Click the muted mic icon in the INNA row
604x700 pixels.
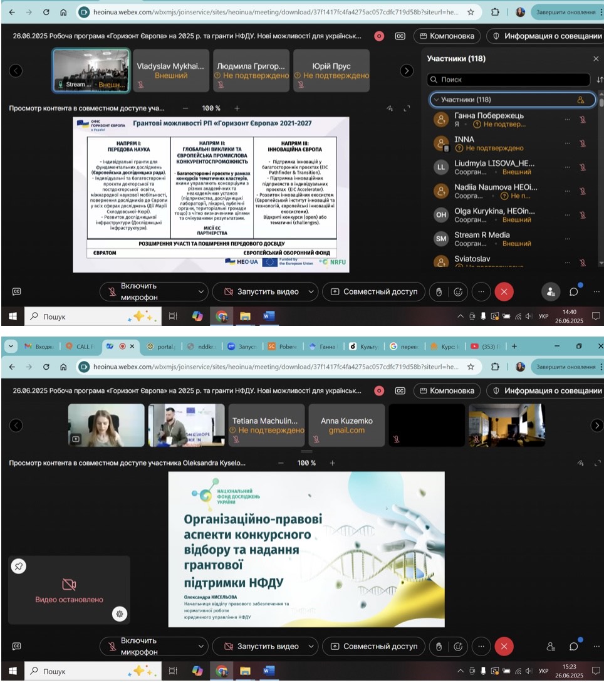tap(583, 144)
